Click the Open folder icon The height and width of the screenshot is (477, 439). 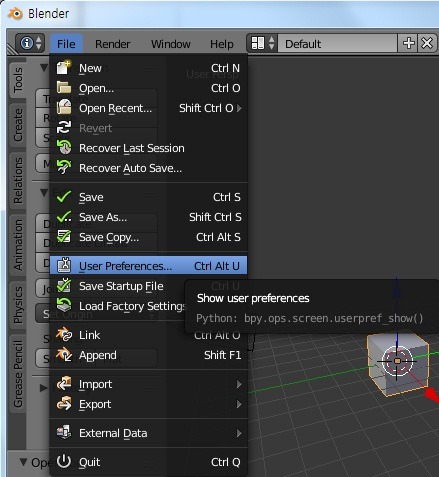tap(64, 88)
